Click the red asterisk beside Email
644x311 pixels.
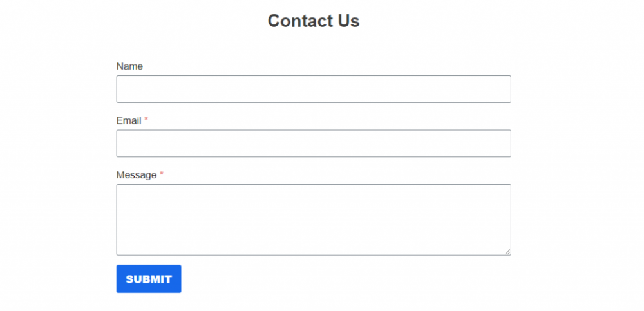tap(146, 120)
